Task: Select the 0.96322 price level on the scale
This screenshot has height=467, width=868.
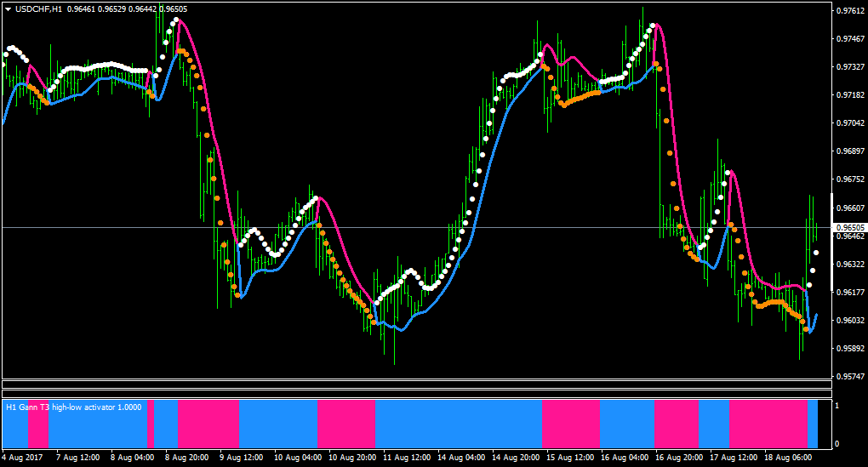Action: [x=851, y=265]
